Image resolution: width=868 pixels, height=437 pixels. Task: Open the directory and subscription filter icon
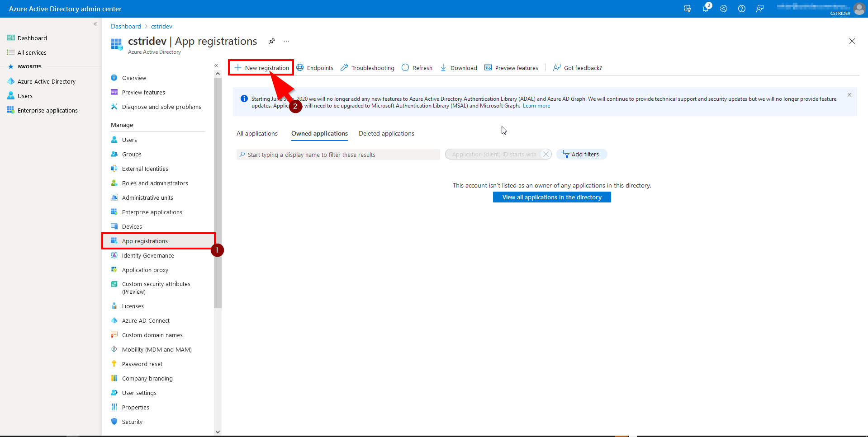point(688,9)
